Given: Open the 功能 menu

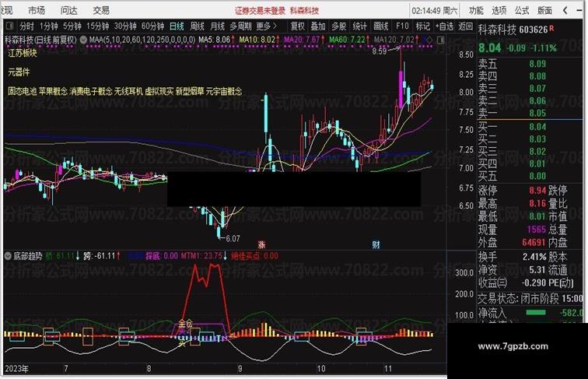Looking at the screenshot, I should (476, 11).
